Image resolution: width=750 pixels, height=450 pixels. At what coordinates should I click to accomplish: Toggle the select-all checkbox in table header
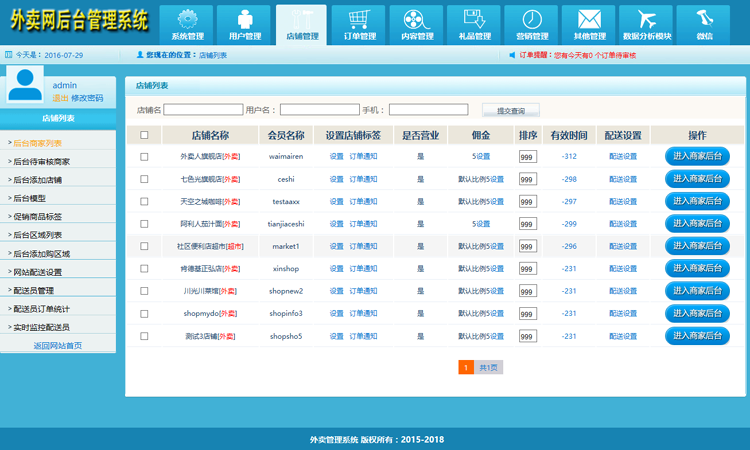[144, 135]
